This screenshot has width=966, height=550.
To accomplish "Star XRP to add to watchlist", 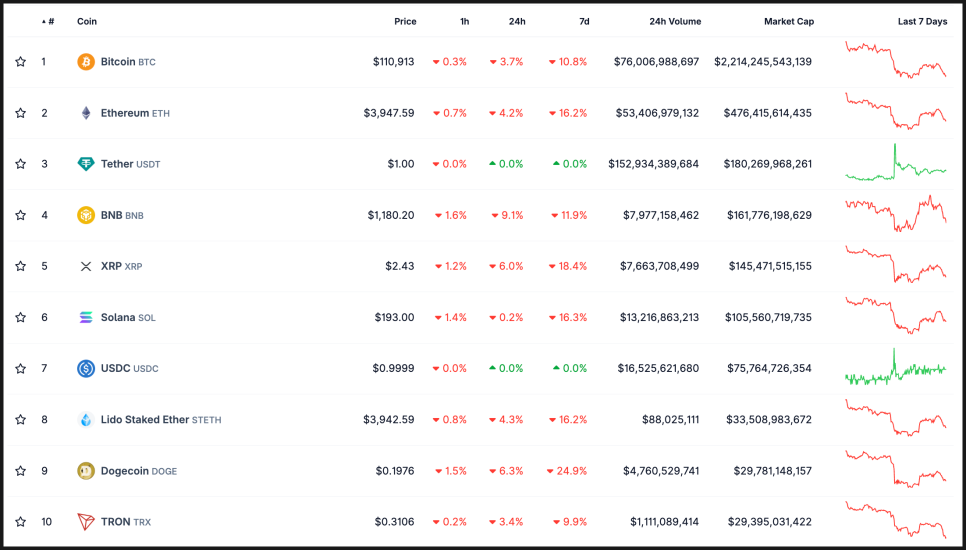I will [20, 266].
